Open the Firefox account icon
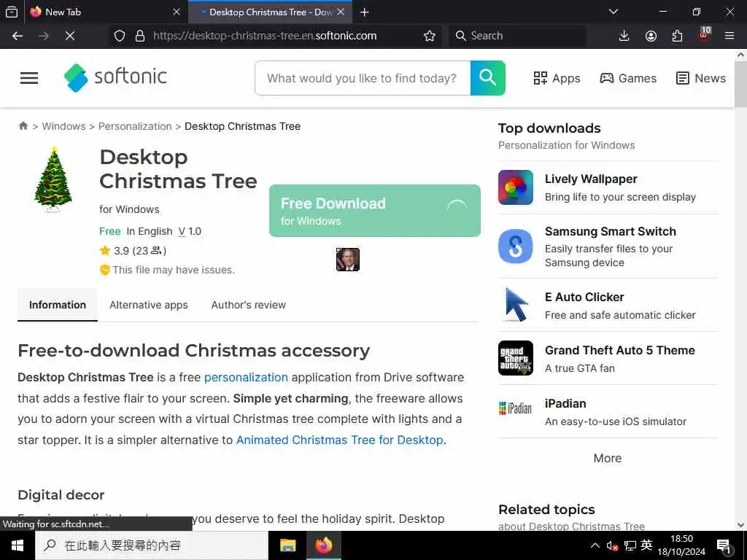This screenshot has width=747, height=560. [x=651, y=36]
